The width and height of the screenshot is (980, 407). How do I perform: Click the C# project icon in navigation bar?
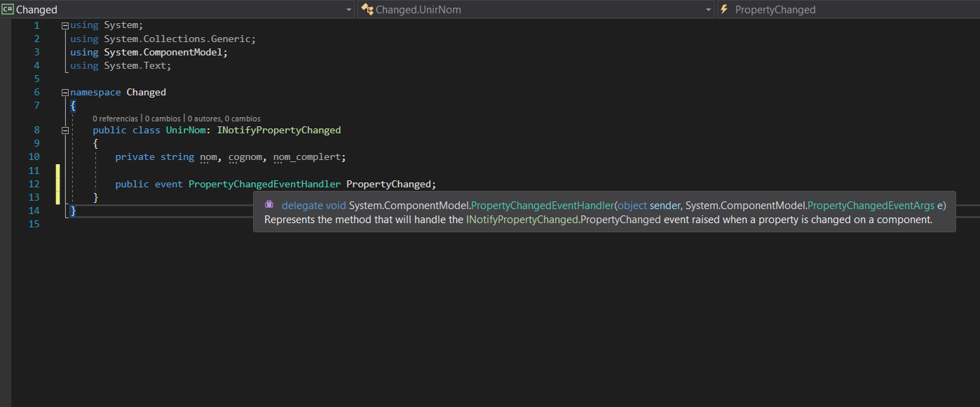point(8,10)
